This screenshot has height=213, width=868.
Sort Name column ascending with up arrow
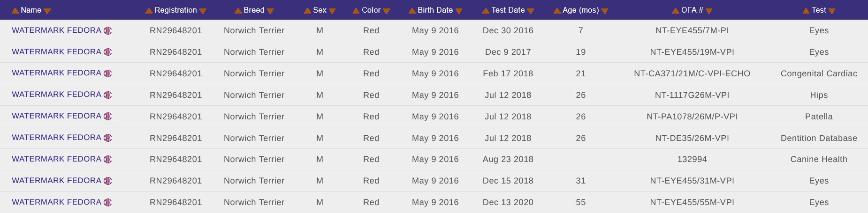point(15,11)
